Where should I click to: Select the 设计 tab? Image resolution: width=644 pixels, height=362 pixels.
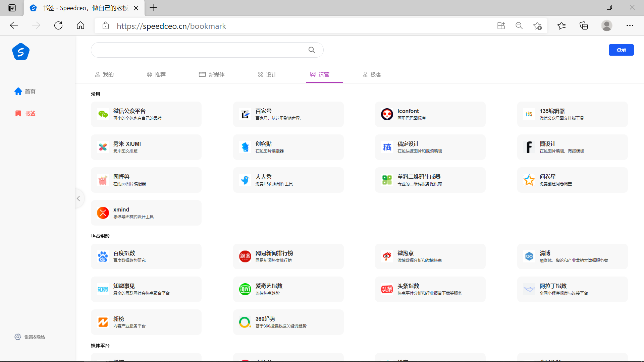(267, 74)
